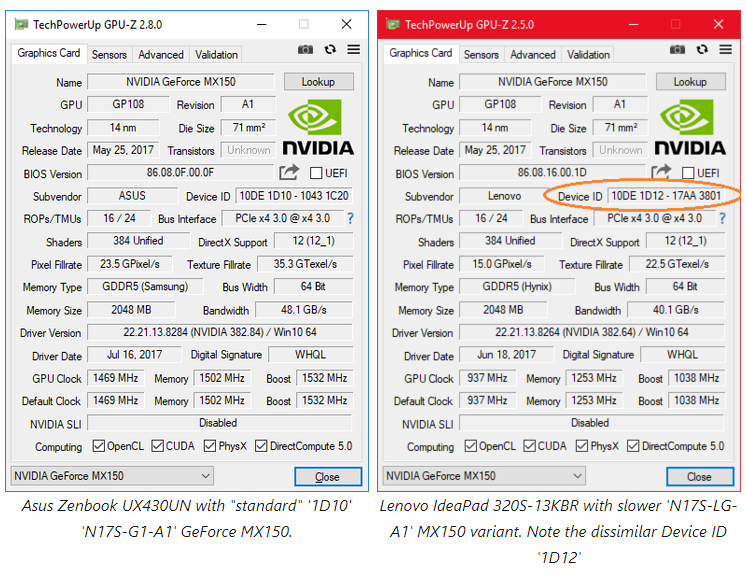746x583 pixels.
Task: Switch to Sensors tab in GPU-Z 2.8.0
Action: 109,55
